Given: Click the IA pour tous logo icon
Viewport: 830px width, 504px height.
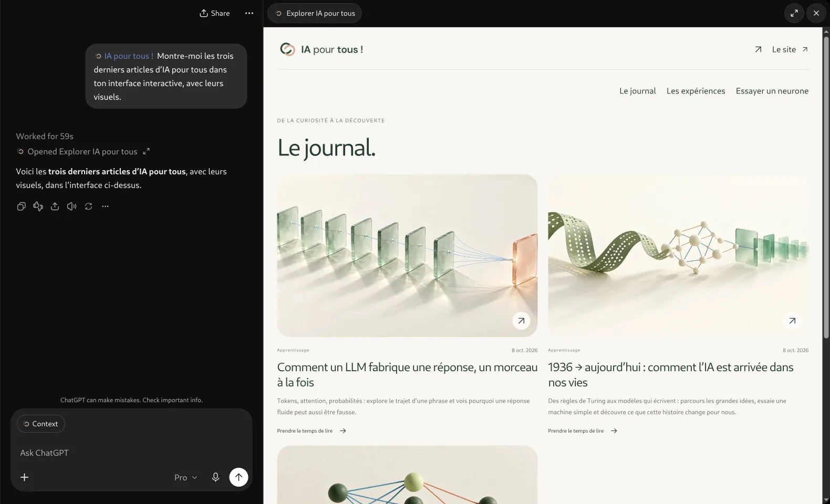Looking at the screenshot, I should pyautogui.click(x=287, y=49).
